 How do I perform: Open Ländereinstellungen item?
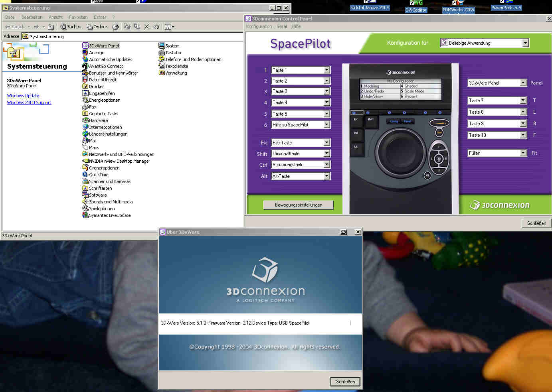coord(105,134)
